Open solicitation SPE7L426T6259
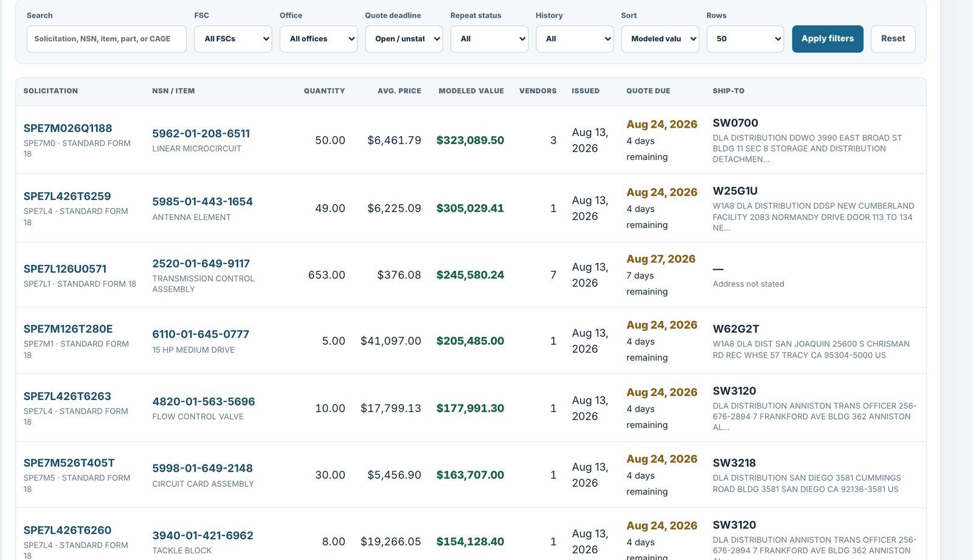 pyautogui.click(x=68, y=196)
